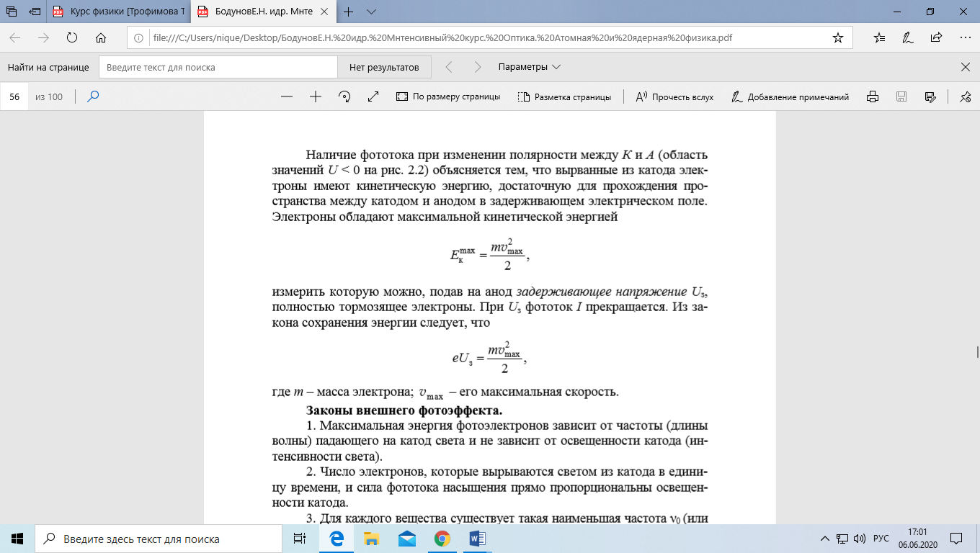
Task: Save the PDF icon
Action: click(901, 96)
